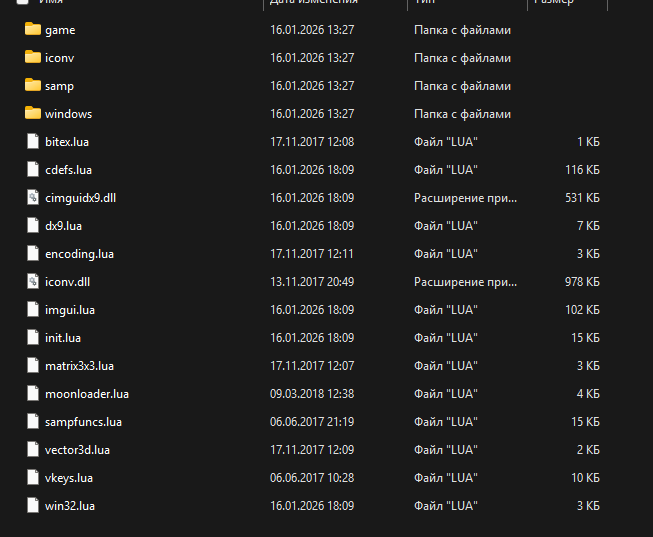
Task: Click the iconv folder icon
Action: pyautogui.click(x=33, y=58)
